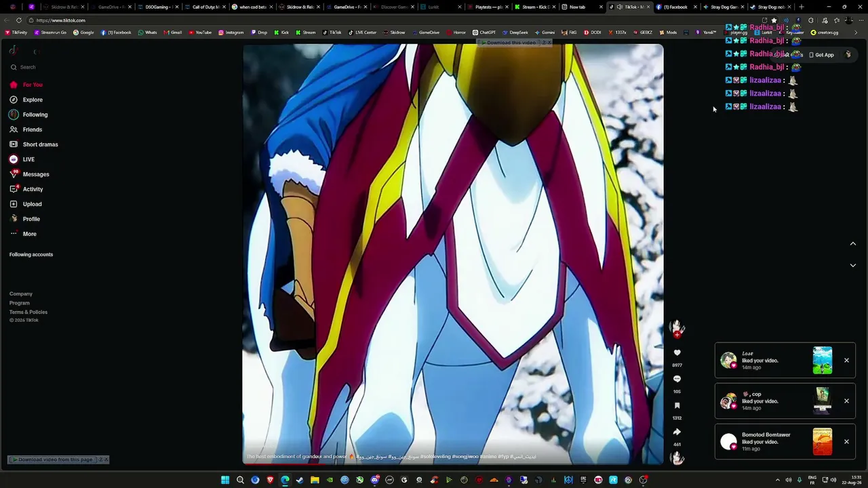Screen dimensions: 868x488
Task: Like the video with heart icon
Action: point(677,352)
